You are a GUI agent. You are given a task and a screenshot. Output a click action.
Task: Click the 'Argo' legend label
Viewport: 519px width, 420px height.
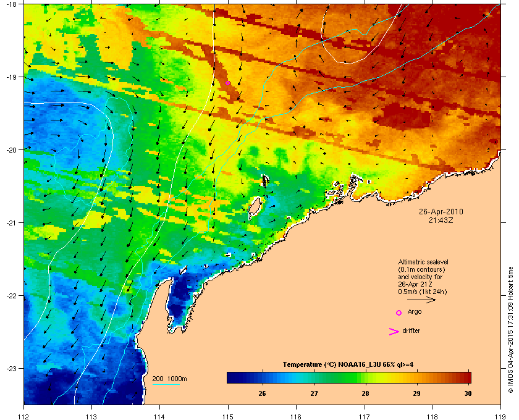pyautogui.click(x=415, y=312)
